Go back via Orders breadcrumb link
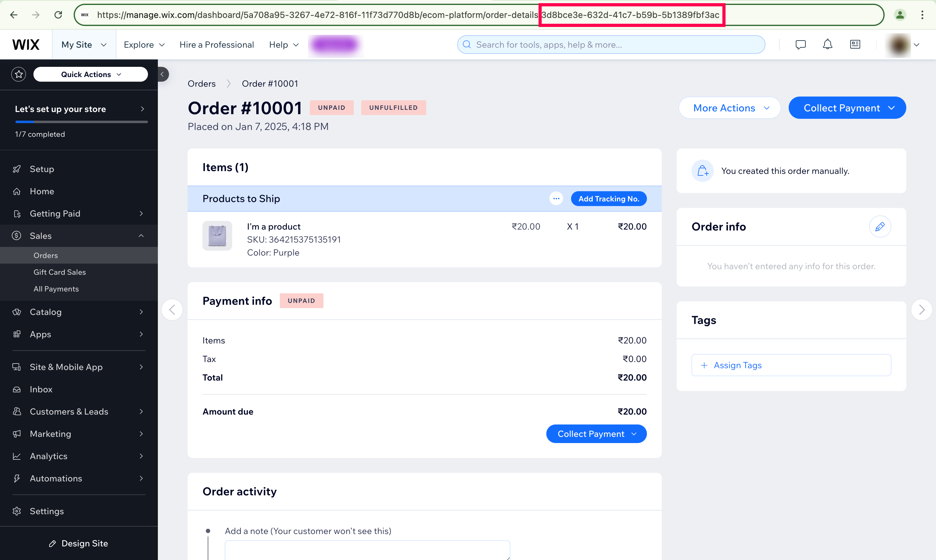This screenshot has height=560, width=936. tap(201, 84)
